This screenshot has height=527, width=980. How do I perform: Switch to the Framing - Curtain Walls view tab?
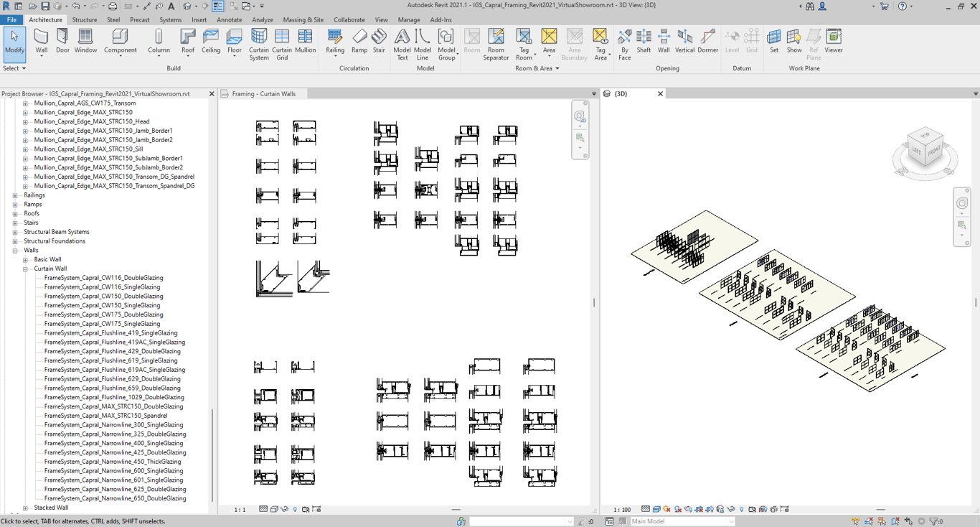pos(263,93)
